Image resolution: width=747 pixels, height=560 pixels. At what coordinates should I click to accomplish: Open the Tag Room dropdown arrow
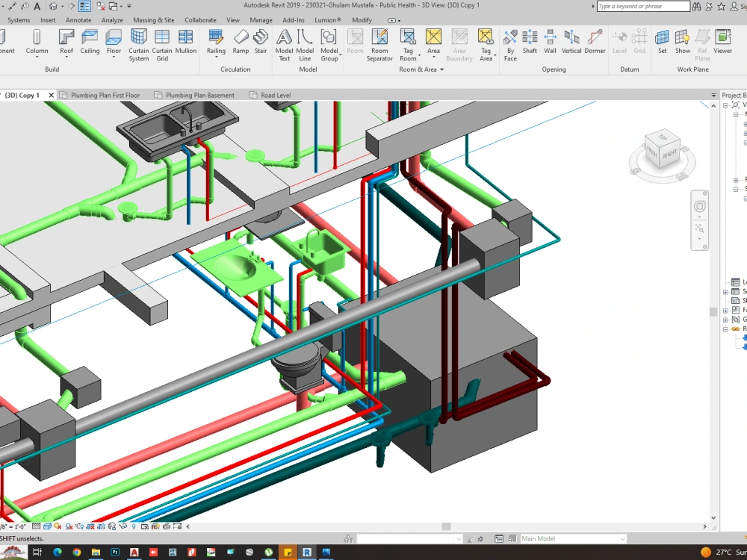click(x=420, y=56)
